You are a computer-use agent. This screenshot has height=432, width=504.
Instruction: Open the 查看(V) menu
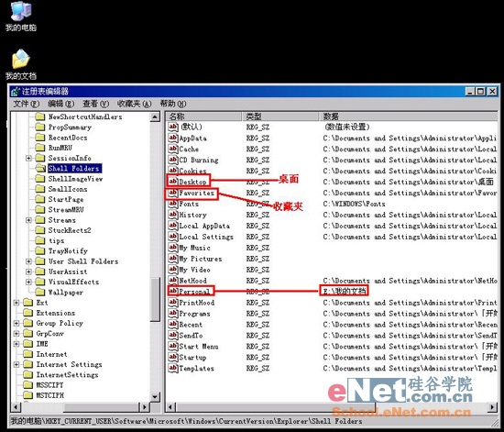pyautogui.click(x=96, y=104)
